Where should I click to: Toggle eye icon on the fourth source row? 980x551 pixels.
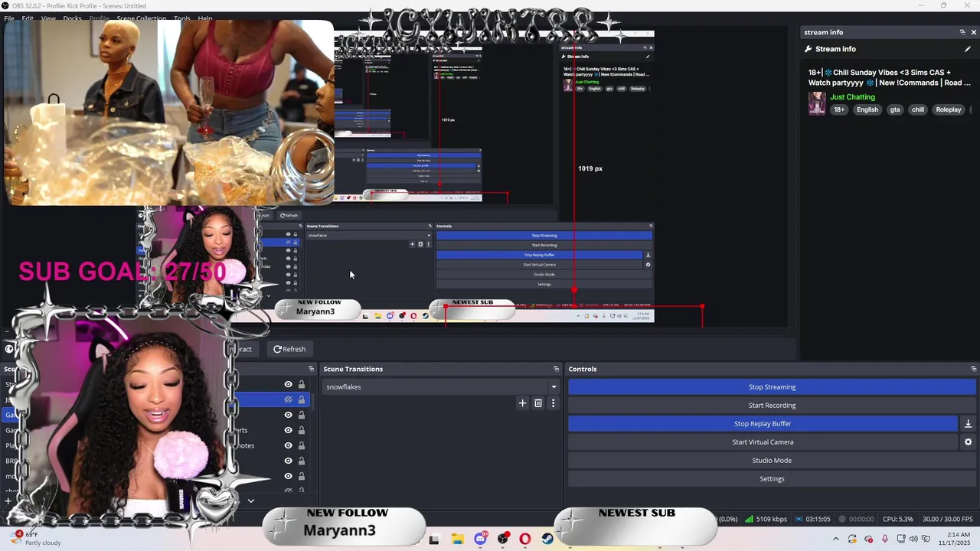[x=288, y=430]
